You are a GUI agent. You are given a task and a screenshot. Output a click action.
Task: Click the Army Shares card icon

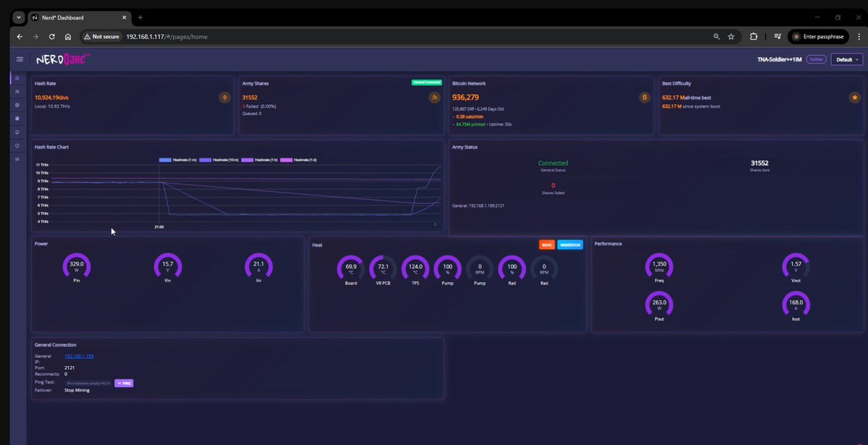click(x=435, y=97)
